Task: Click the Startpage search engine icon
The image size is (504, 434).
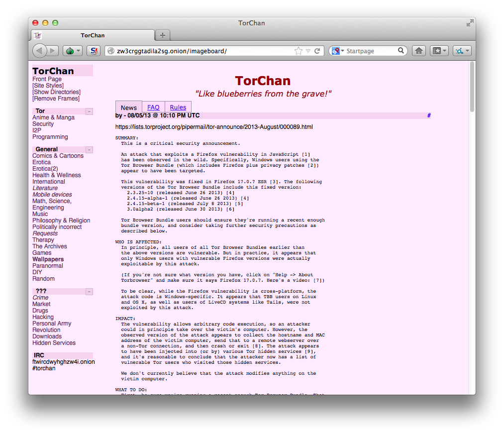Action: pyautogui.click(x=336, y=51)
